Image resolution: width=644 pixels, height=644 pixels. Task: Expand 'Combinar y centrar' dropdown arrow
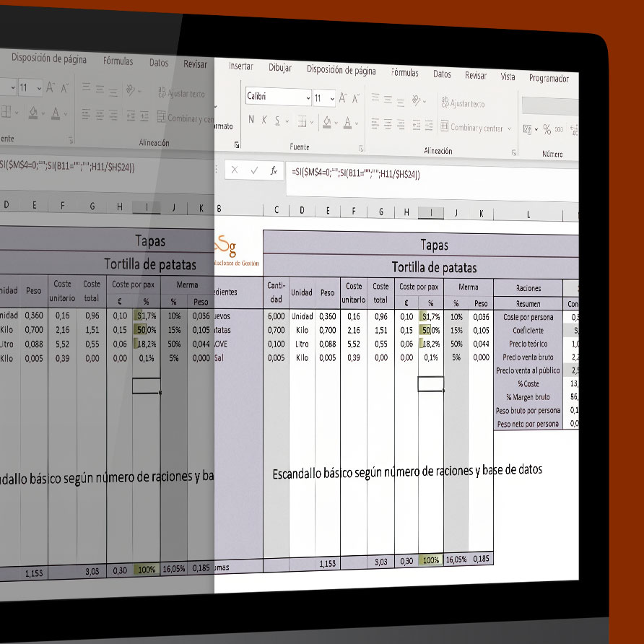(x=509, y=129)
